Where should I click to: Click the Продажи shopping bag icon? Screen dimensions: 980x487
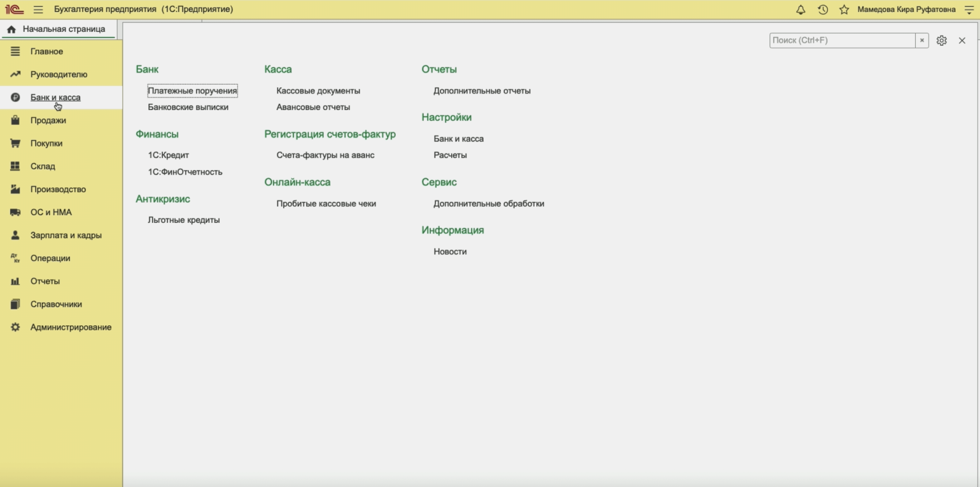click(15, 120)
